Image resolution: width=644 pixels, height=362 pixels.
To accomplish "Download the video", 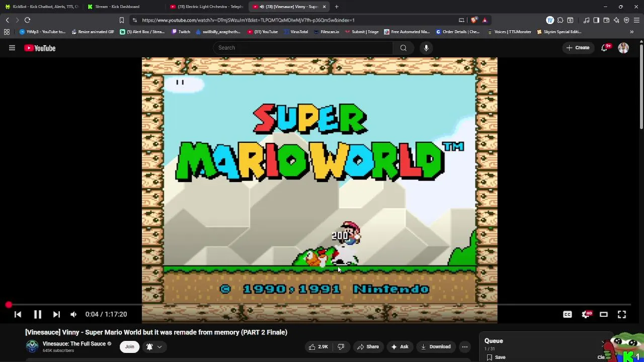I will coord(436,346).
